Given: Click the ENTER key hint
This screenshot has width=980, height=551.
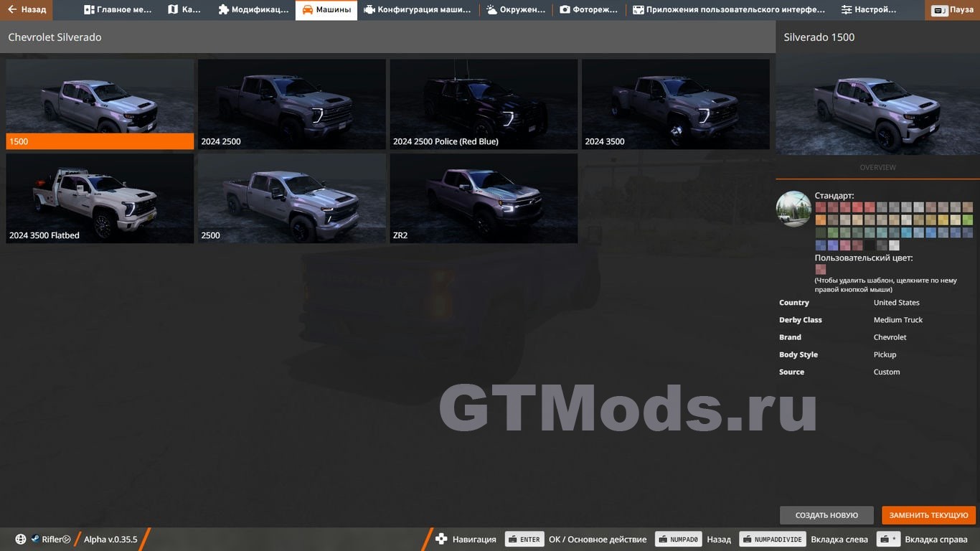Looking at the screenshot, I should (x=523, y=540).
